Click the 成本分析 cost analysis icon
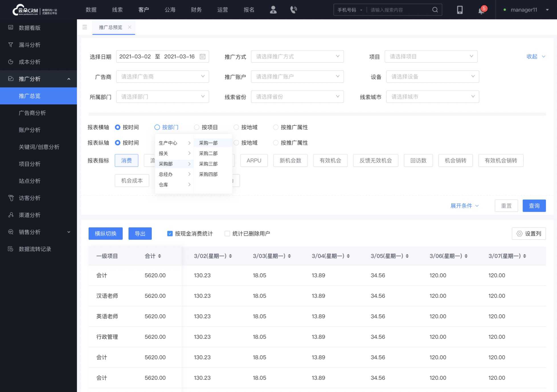Image resolution: width=557 pixels, height=392 pixels. tap(11, 61)
